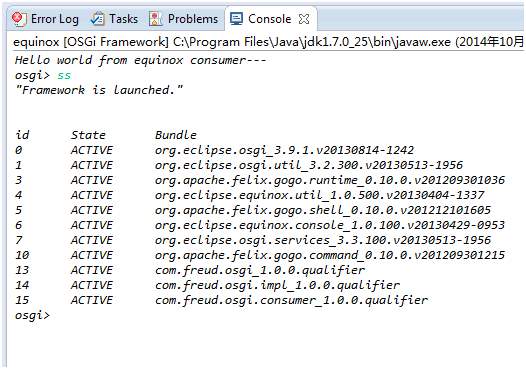Screen dimensions: 526x369
Task: Click bundle org.eclipse.osgi.services_3.3.100
Action: (x=323, y=240)
